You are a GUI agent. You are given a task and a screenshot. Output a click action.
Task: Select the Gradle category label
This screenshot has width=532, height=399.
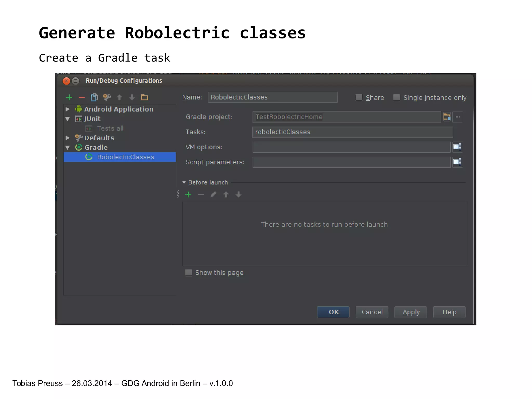click(x=96, y=147)
